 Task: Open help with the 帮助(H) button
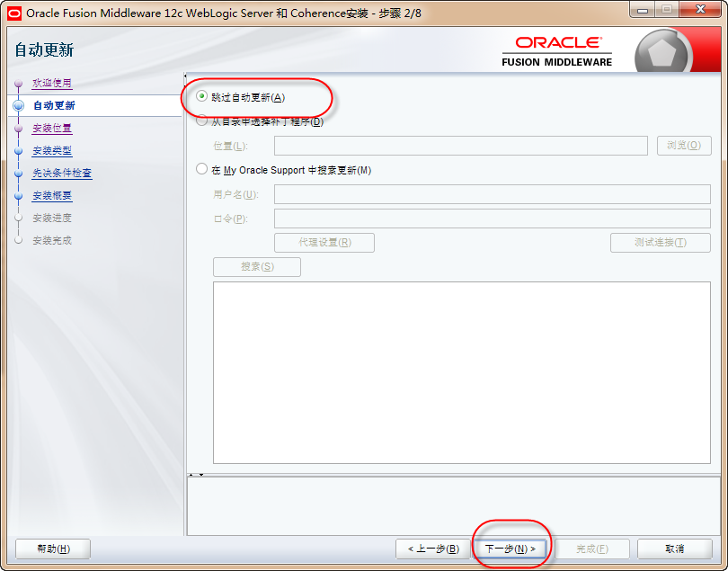click(x=53, y=549)
